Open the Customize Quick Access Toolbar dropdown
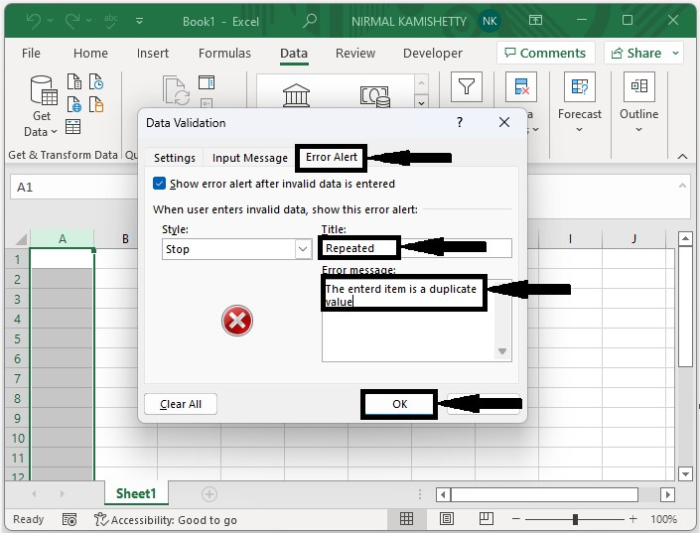Screen dimensions: 700x533 tap(139, 21)
